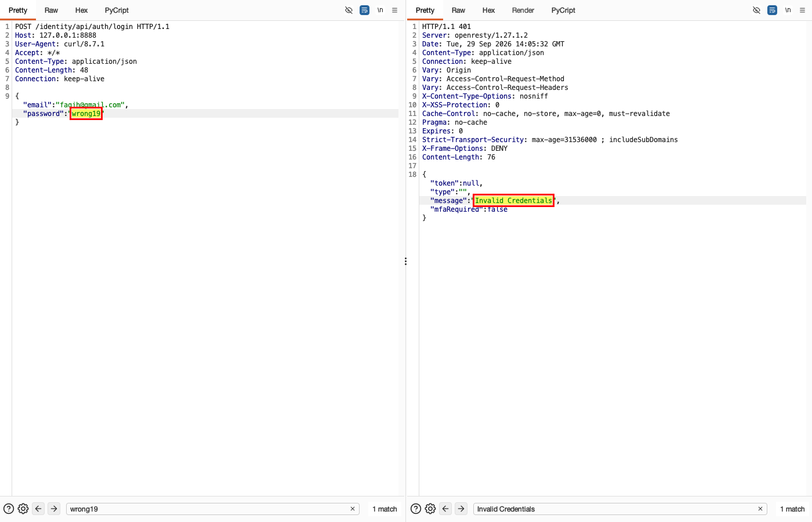Toggle hidden-content eye icon in request panel
This screenshot has height=522, width=812.
click(x=349, y=10)
